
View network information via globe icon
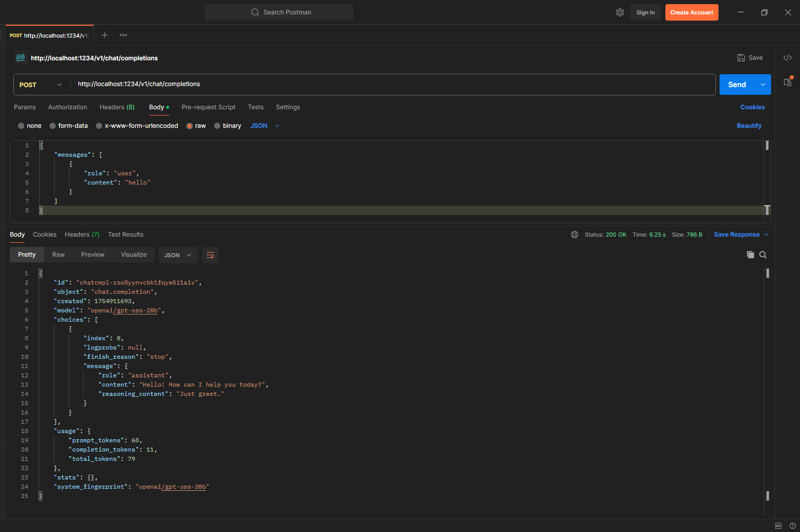(575, 235)
